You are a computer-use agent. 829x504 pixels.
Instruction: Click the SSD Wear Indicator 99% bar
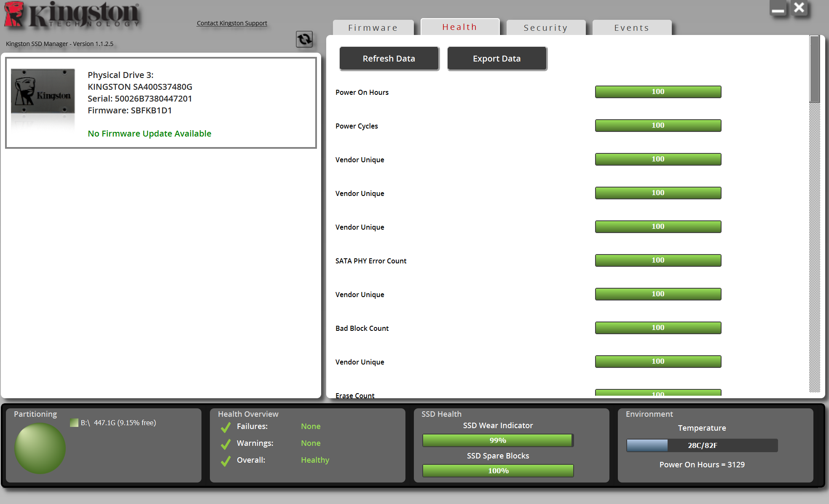498,440
